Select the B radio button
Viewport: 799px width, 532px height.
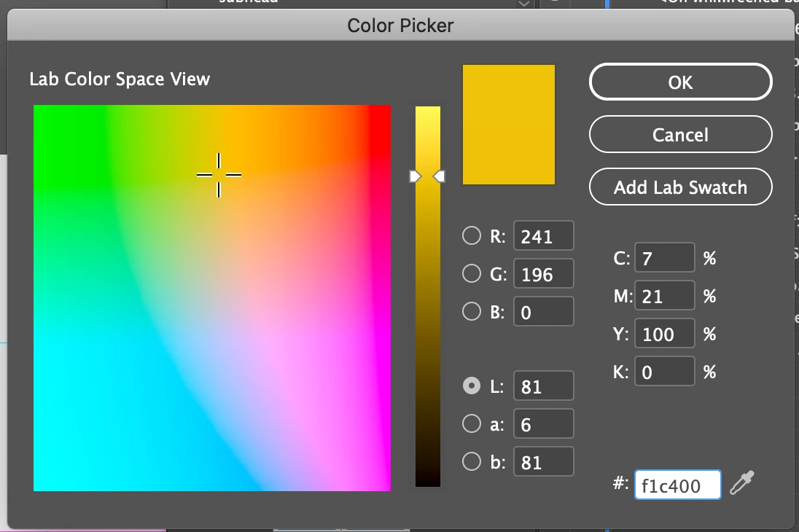point(472,311)
